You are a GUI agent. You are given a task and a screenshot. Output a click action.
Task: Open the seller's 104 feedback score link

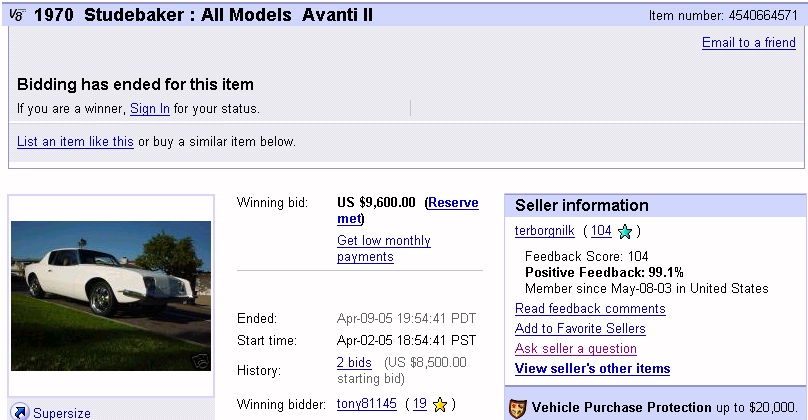coord(601,231)
